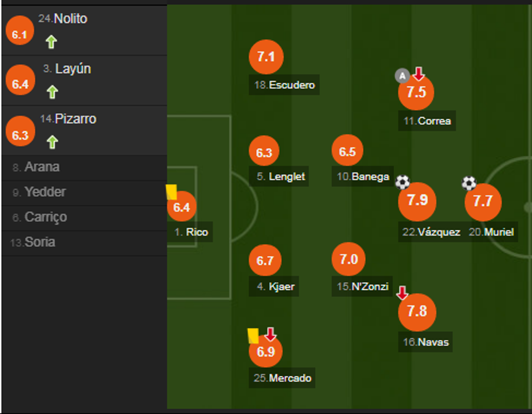Choose unused substitute Arana
532x414 pixels.
42,167
